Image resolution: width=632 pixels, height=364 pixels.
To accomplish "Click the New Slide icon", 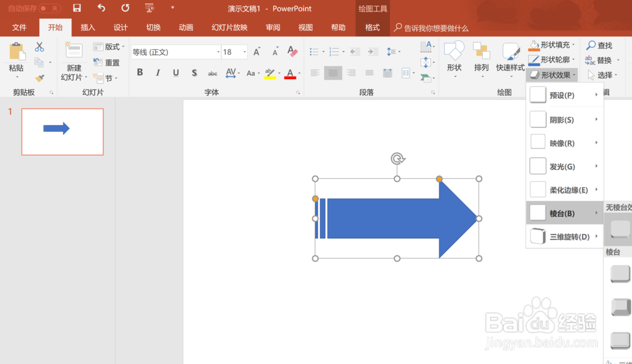I will click(74, 51).
